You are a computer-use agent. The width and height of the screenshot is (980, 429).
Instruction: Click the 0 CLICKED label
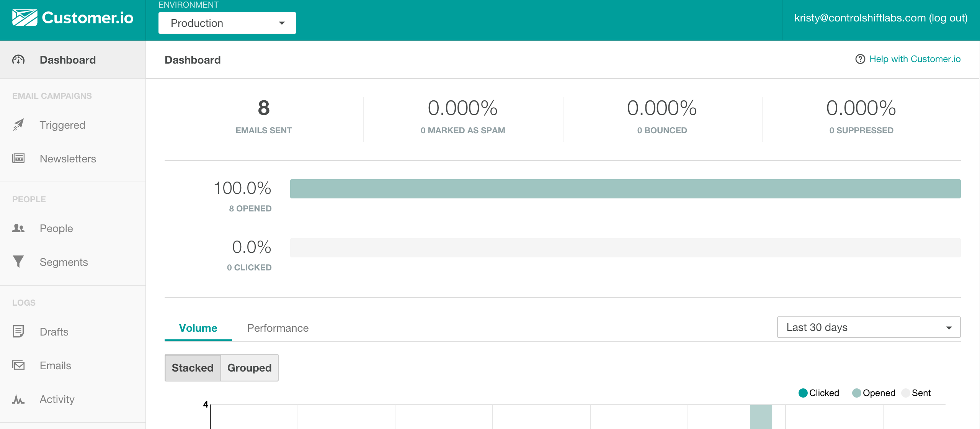[249, 267]
